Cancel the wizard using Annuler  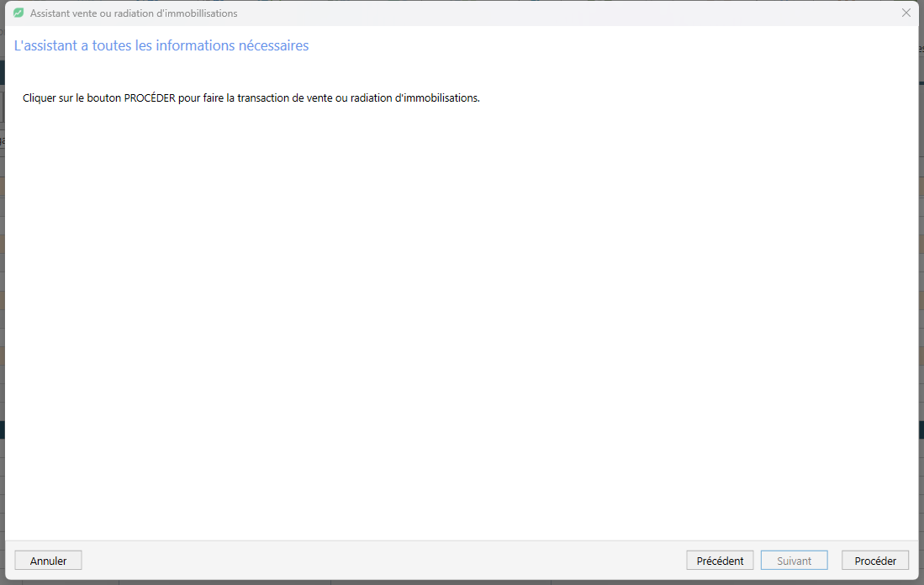[48, 561]
